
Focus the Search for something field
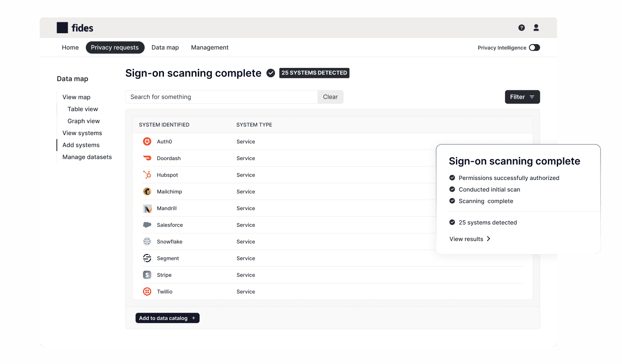(x=222, y=97)
